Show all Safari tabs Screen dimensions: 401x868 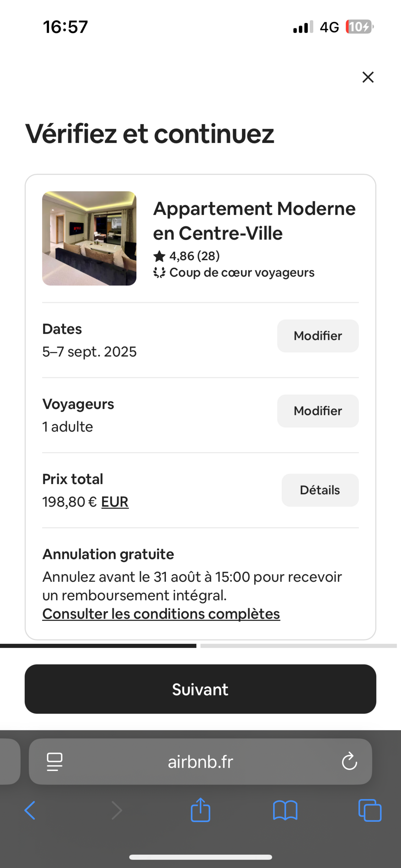click(x=370, y=810)
